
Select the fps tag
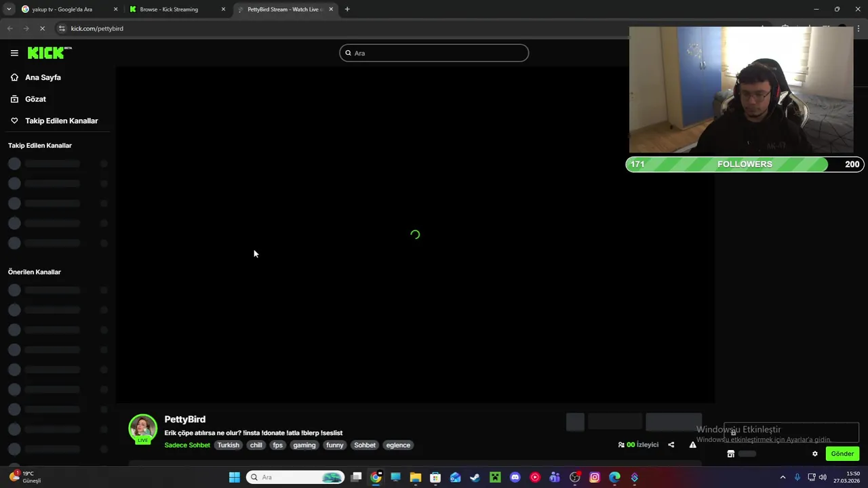(277, 445)
